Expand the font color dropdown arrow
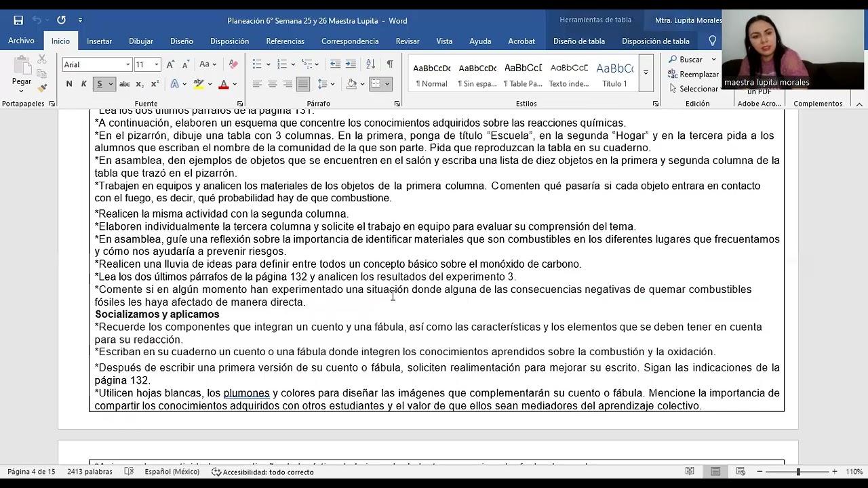Viewport: 868px width, 488px height. 235,84
